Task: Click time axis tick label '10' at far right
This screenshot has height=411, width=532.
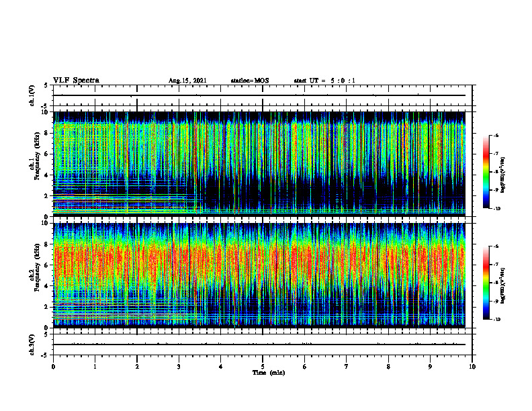Action: [x=472, y=367]
